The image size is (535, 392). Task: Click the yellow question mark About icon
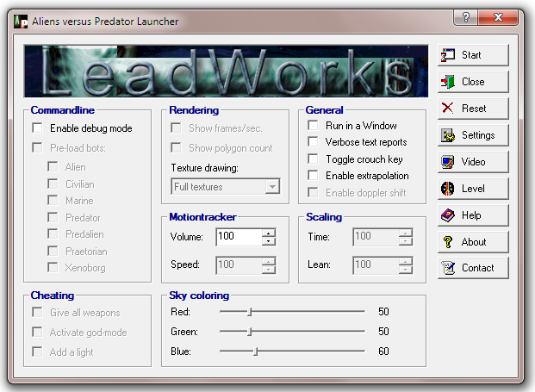pyautogui.click(x=448, y=242)
